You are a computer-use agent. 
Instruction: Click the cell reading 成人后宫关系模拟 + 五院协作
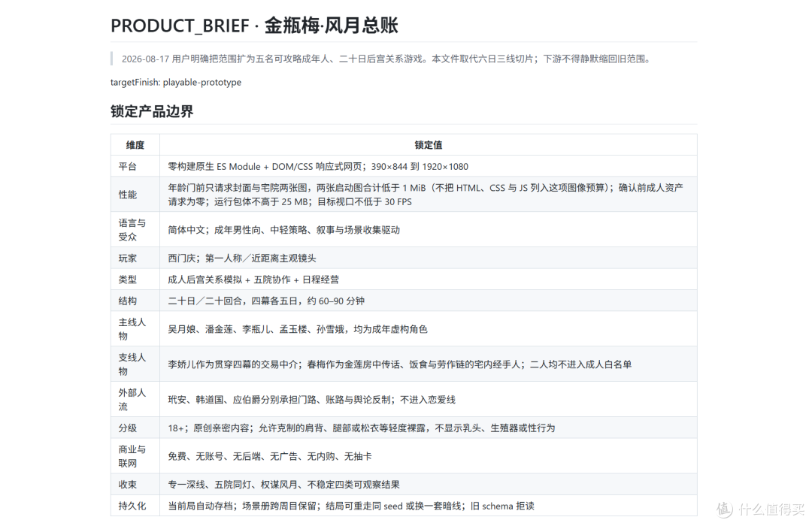click(429, 279)
